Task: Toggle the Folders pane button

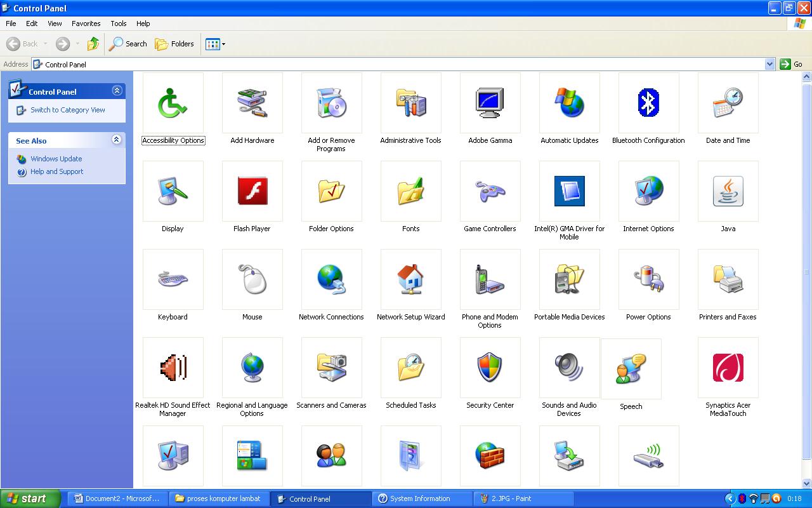Action: pos(174,44)
